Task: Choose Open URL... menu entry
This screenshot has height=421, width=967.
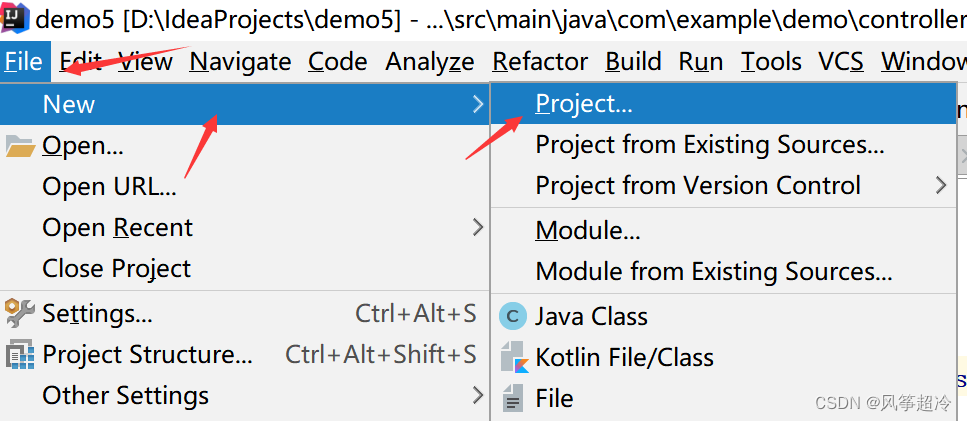Action: click(x=109, y=187)
